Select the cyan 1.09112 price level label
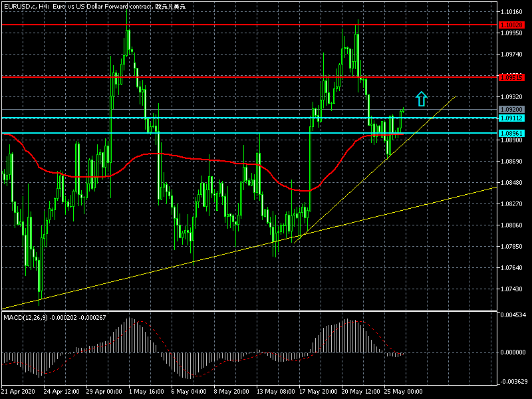532x399 pixels. (511, 118)
